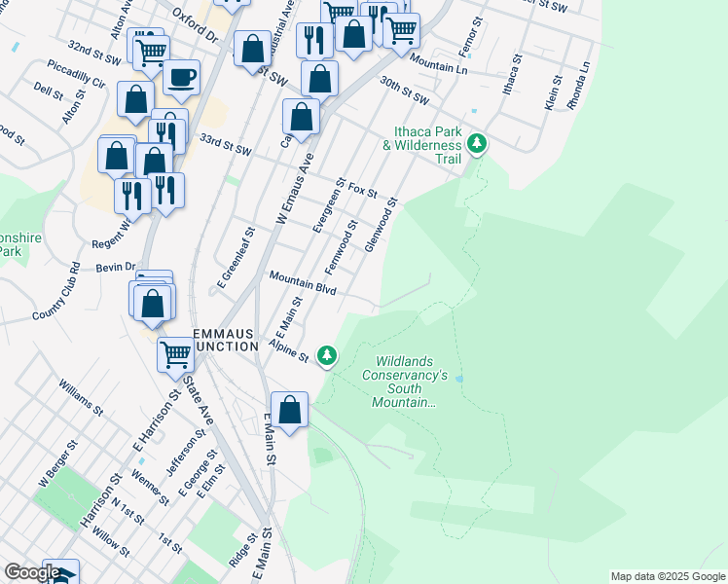728x584 pixels.
Task: Click the shopping bag marker above 30th St SW
Action: point(319,81)
